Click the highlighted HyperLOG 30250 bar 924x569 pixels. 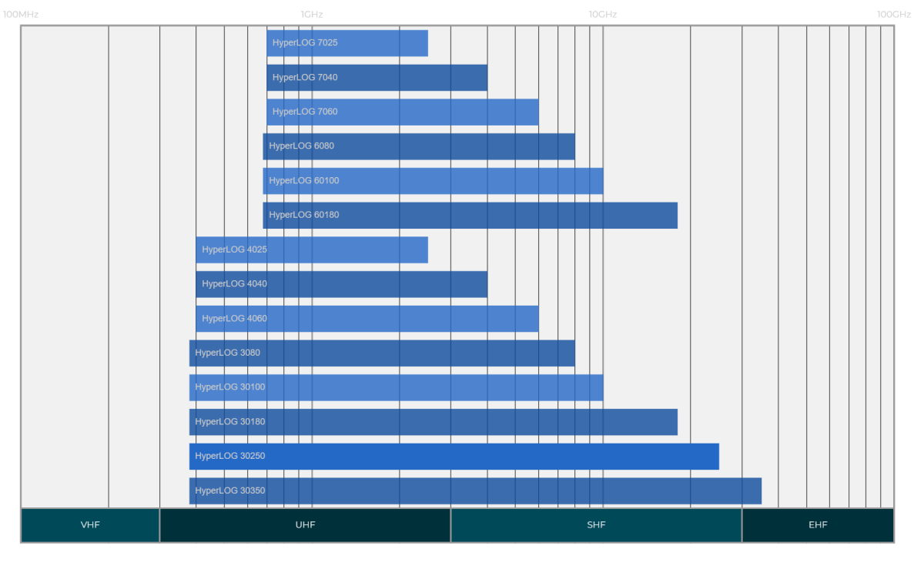(454, 457)
